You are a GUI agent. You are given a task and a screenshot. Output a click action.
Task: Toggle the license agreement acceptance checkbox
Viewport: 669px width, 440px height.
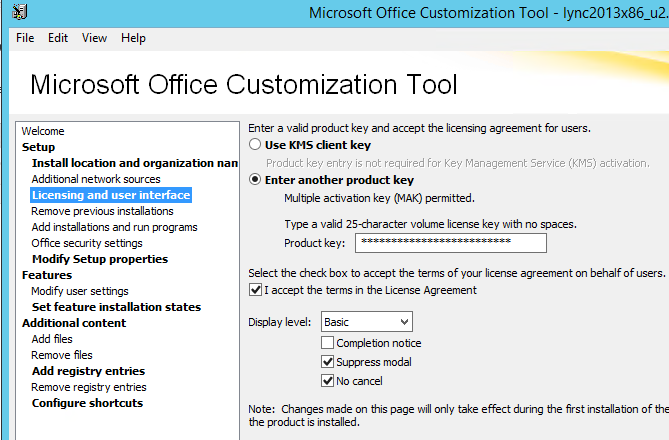pyautogui.click(x=256, y=290)
